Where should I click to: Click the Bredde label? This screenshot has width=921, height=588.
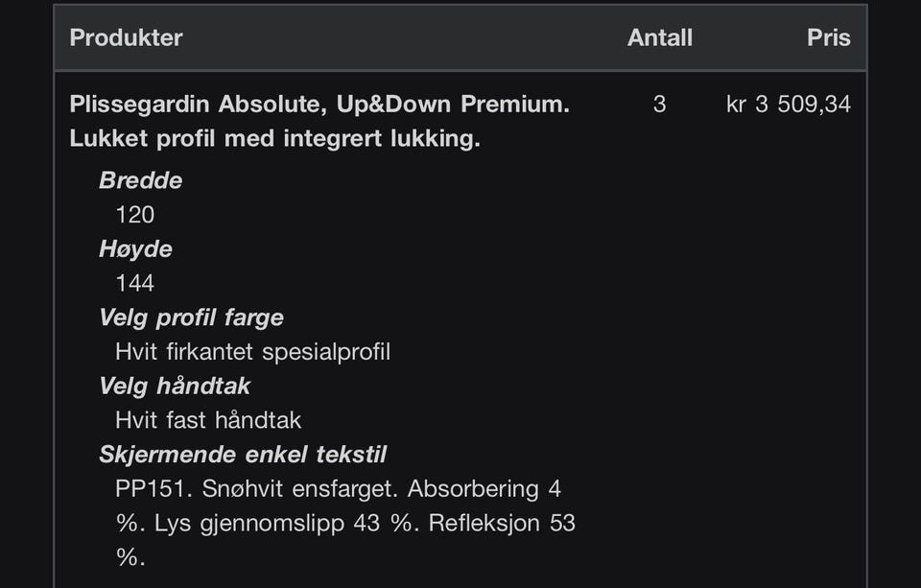click(x=140, y=180)
